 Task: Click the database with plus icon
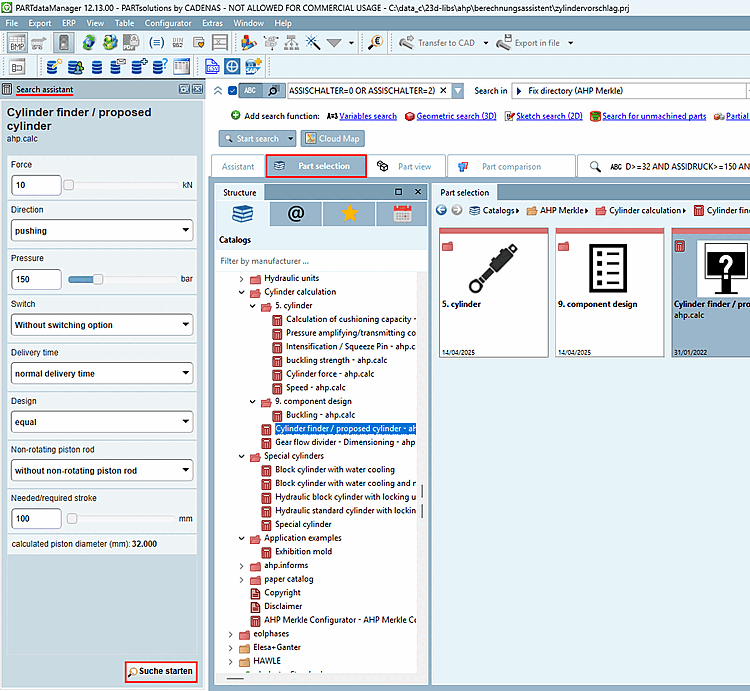point(139,66)
